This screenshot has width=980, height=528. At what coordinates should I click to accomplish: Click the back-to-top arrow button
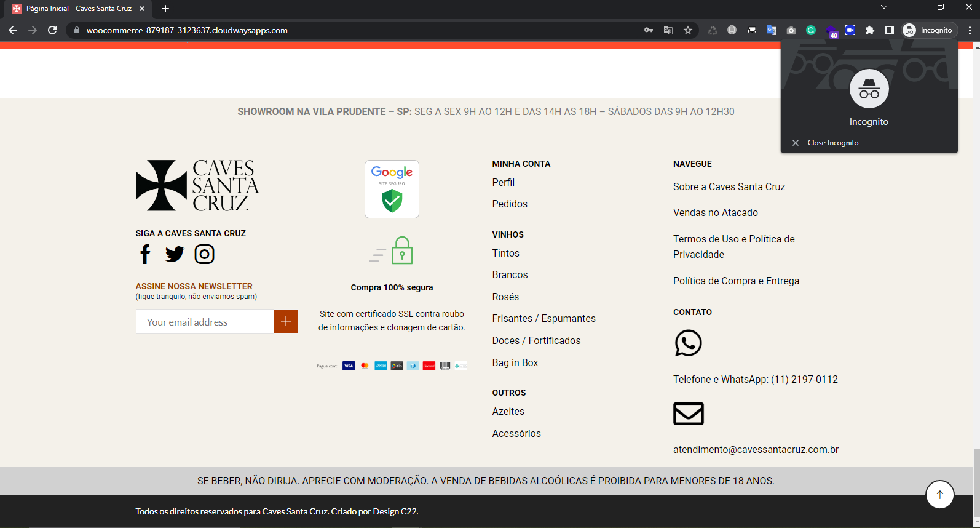(x=939, y=494)
